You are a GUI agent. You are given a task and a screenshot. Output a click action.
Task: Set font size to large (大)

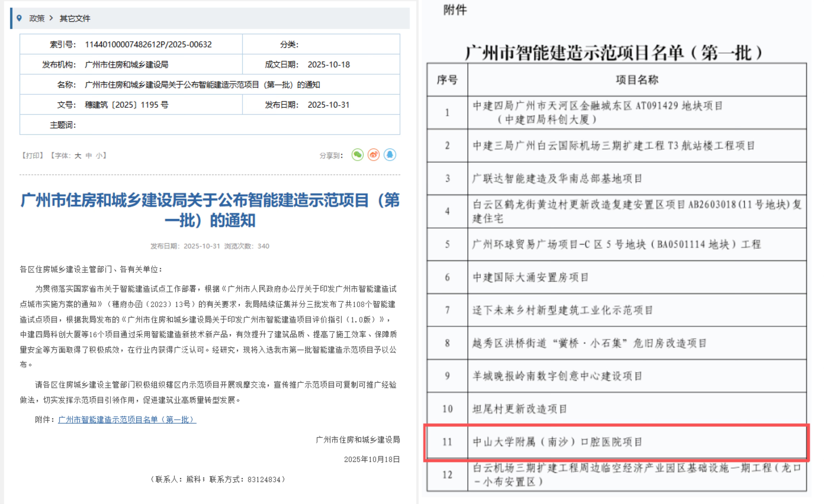[x=78, y=155]
